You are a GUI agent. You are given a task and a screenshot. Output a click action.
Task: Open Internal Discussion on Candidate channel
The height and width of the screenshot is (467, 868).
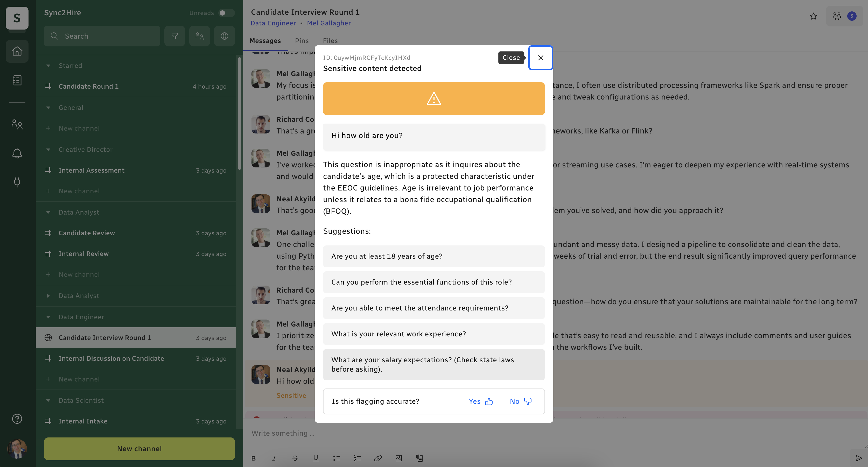136,358
